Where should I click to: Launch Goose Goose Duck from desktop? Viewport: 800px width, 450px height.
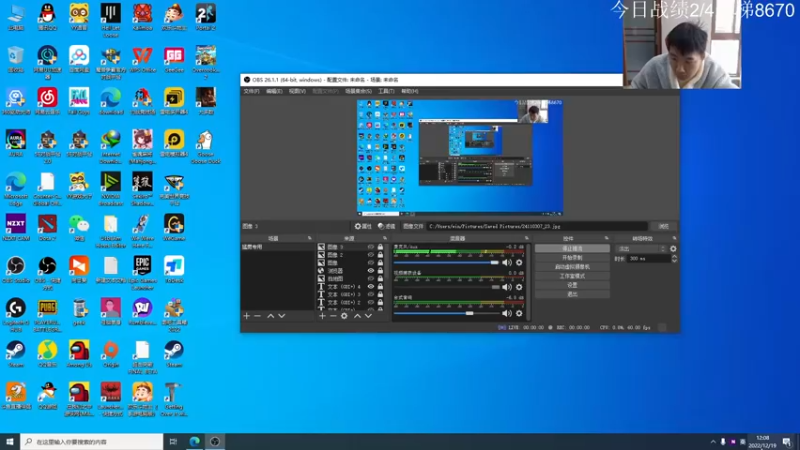point(206,147)
